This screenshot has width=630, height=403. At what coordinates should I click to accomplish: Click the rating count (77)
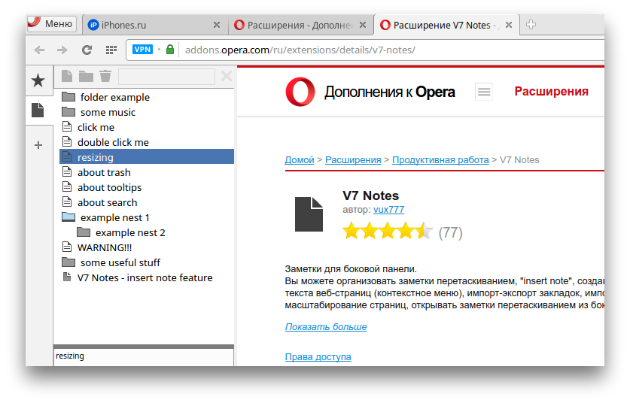[x=450, y=232]
